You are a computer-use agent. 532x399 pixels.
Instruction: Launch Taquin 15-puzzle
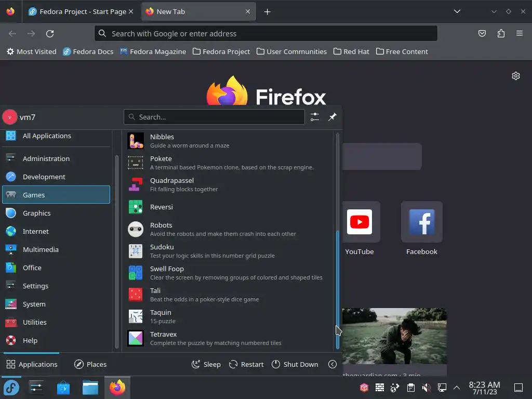228,316
